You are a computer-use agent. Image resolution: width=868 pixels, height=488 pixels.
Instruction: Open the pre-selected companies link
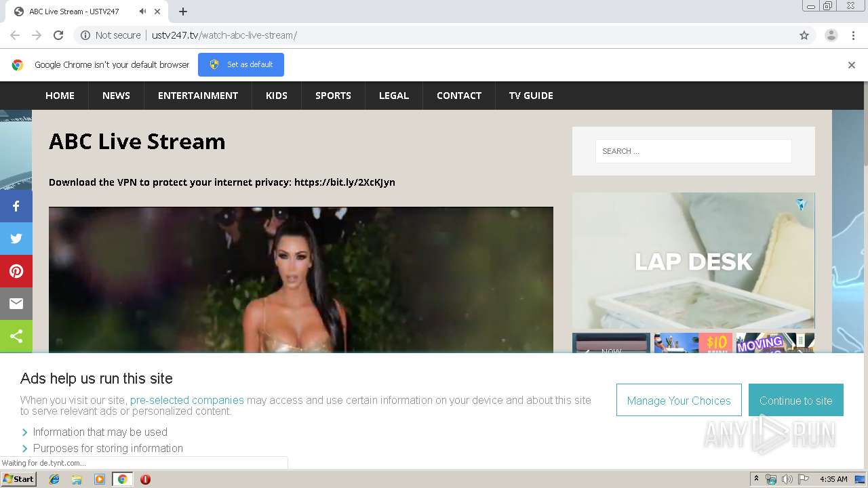(x=186, y=401)
